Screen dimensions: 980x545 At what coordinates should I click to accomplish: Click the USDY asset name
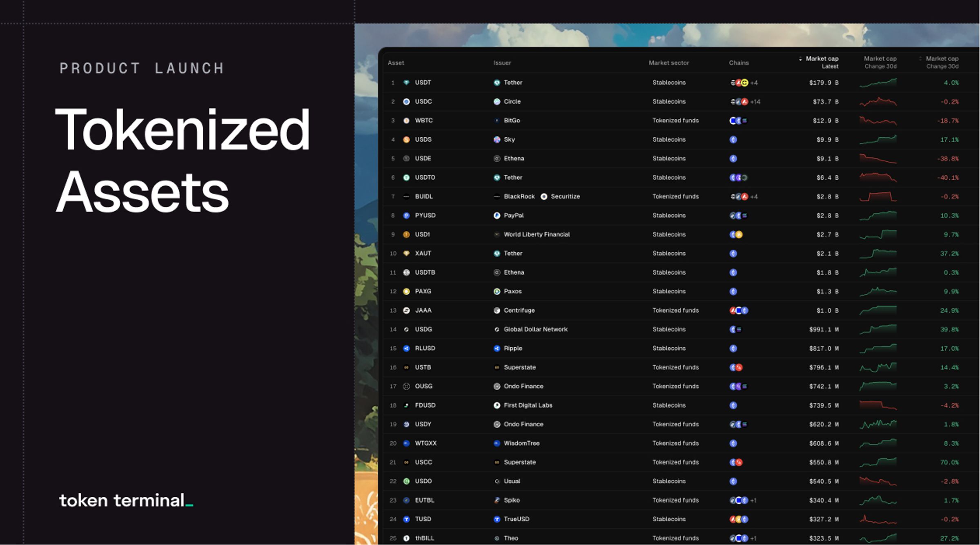[x=423, y=424]
